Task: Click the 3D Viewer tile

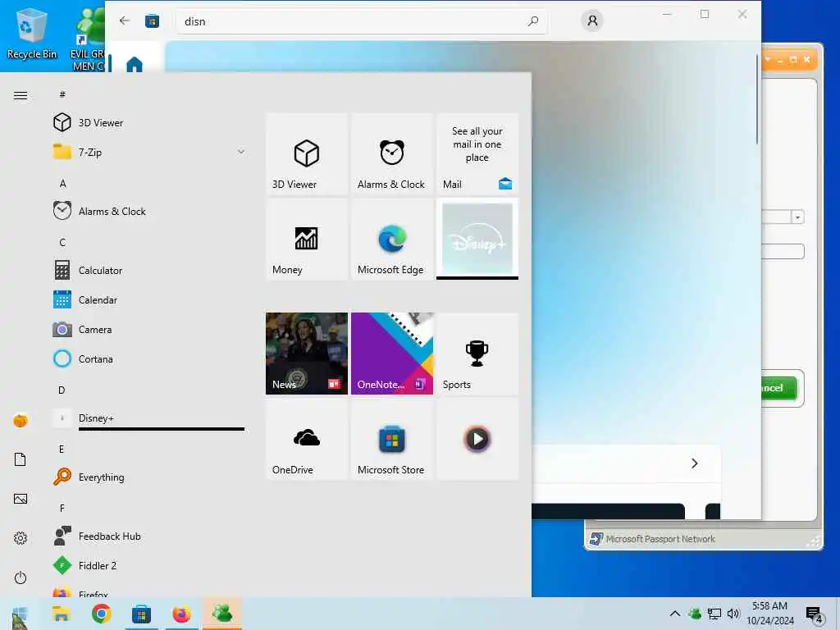Action: [x=307, y=153]
